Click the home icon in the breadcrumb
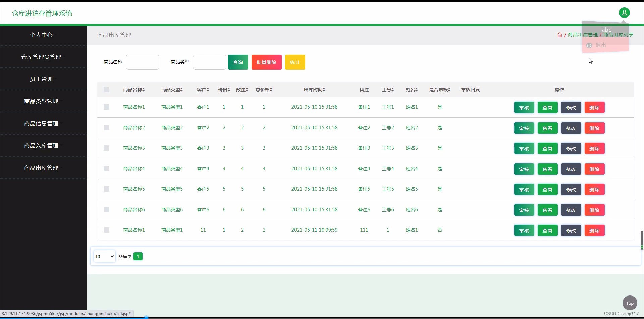Screen dimensions: 644x319 tap(560, 35)
